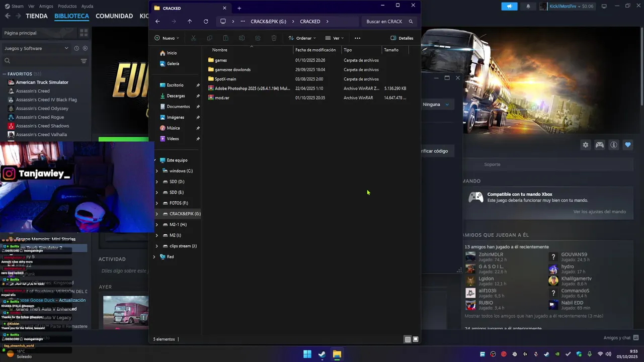Click the Rename icon in Explorer toolbar
Image resolution: width=644 pixels, height=362 pixels.
(x=242, y=38)
